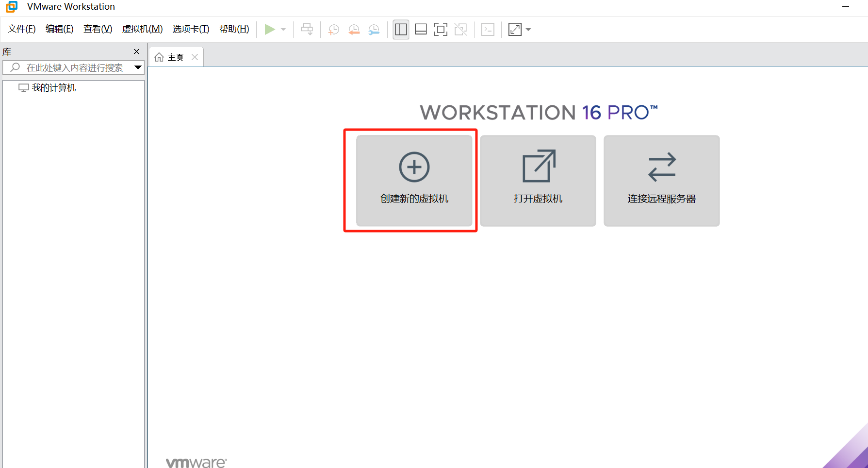The width and height of the screenshot is (868, 468).
Task: Click revert to snapshot icon
Action: pyautogui.click(x=354, y=30)
